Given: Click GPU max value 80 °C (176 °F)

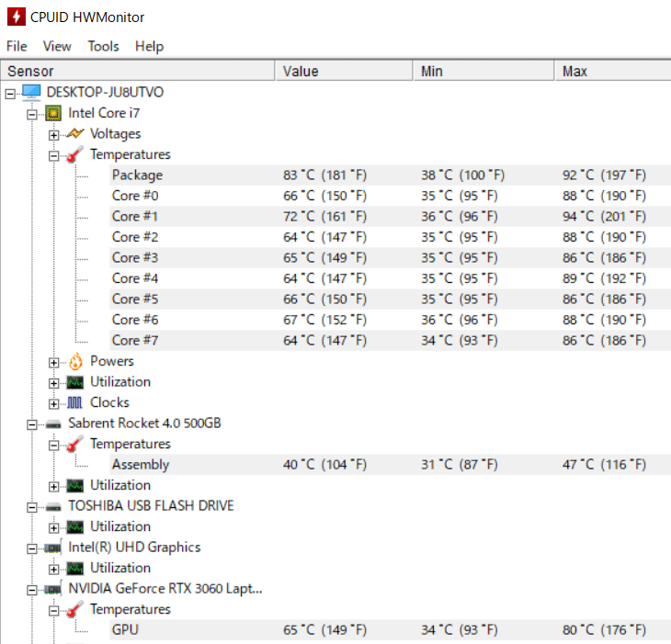Looking at the screenshot, I should (x=604, y=630).
